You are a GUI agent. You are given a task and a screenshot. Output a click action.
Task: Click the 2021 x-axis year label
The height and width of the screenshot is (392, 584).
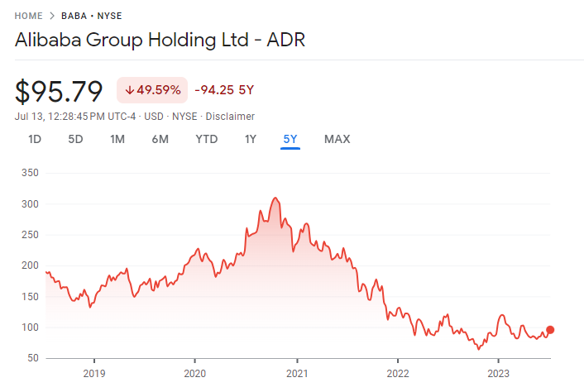pyautogui.click(x=296, y=372)
